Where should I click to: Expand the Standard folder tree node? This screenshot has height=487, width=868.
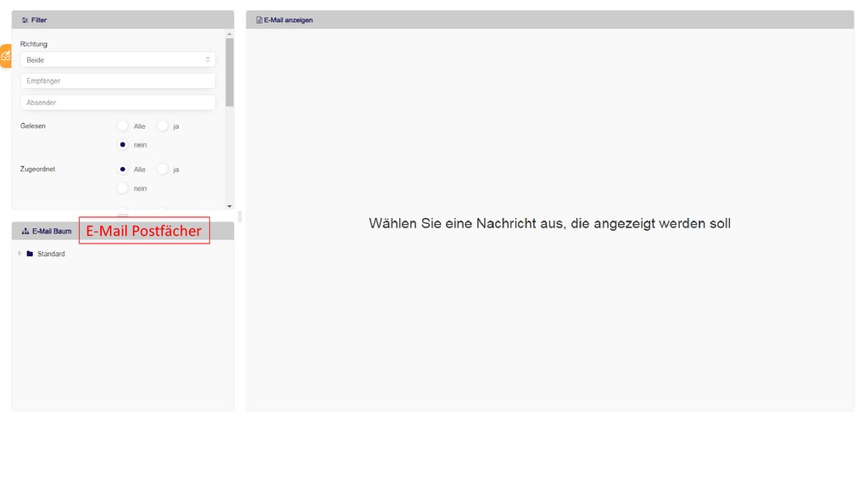(19, 254)
